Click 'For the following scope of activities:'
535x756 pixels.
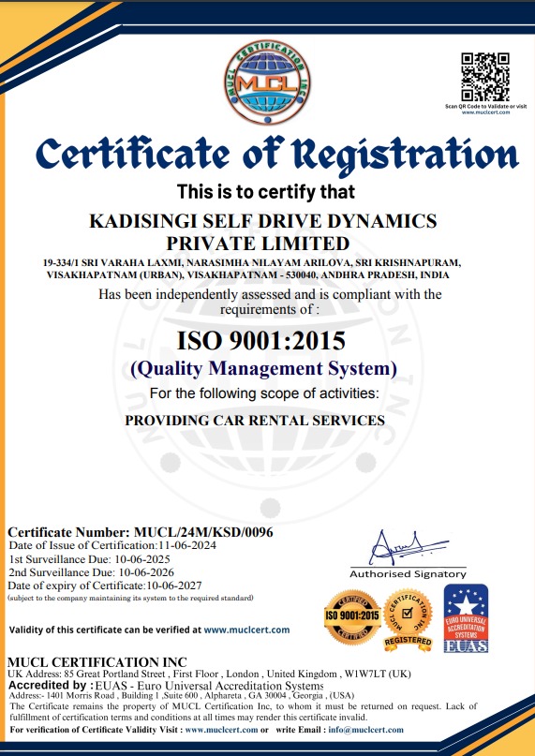[x=264, y=393]
